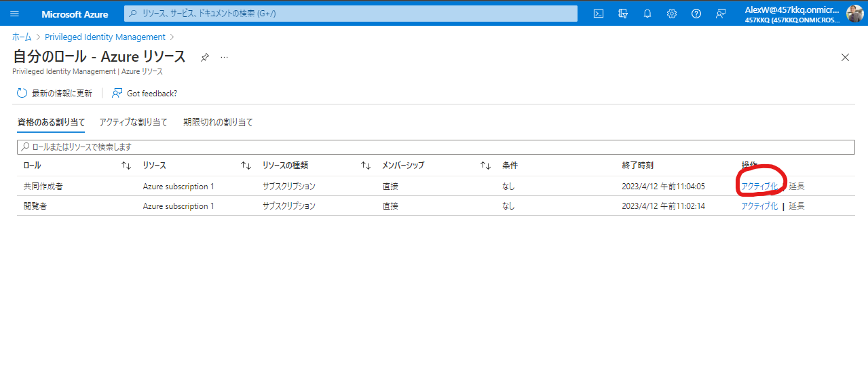Image resolution: width=868 pixels, height=367 pixels.
Task: Open the hamburger portal menu
Action: tap(14, 14)
